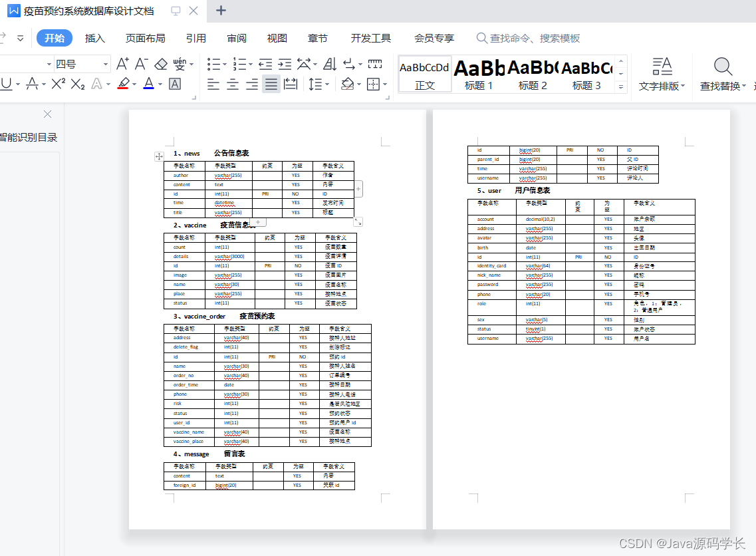Switch to 页面布局 tab
Image resolution: width=756 pixels, height=556 pixels.
pos(145,38)
